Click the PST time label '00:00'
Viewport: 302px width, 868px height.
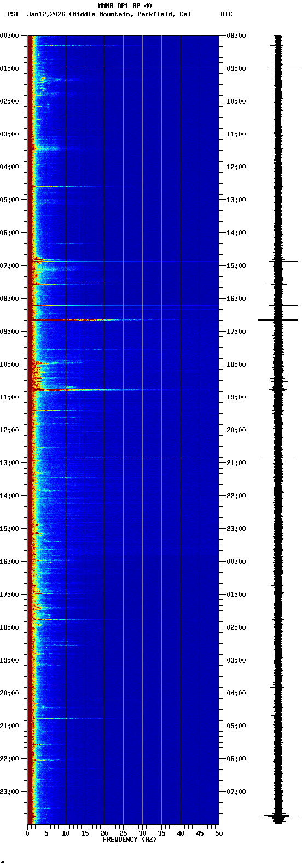coord(9,36)
